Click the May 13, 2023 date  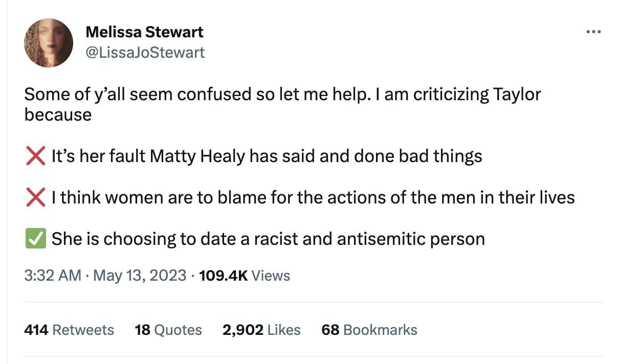[x=140, y=276]
